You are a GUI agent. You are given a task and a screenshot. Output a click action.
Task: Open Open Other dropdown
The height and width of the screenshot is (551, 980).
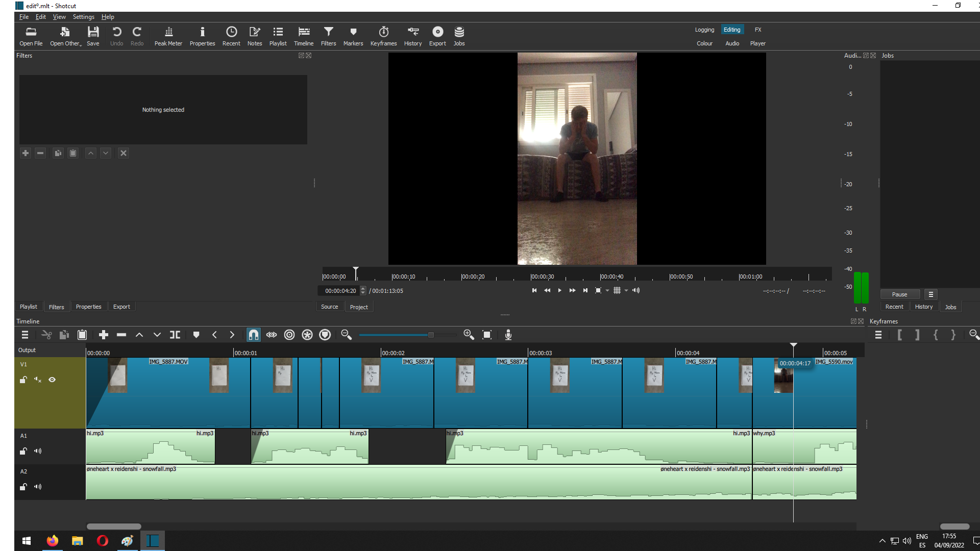65,36
